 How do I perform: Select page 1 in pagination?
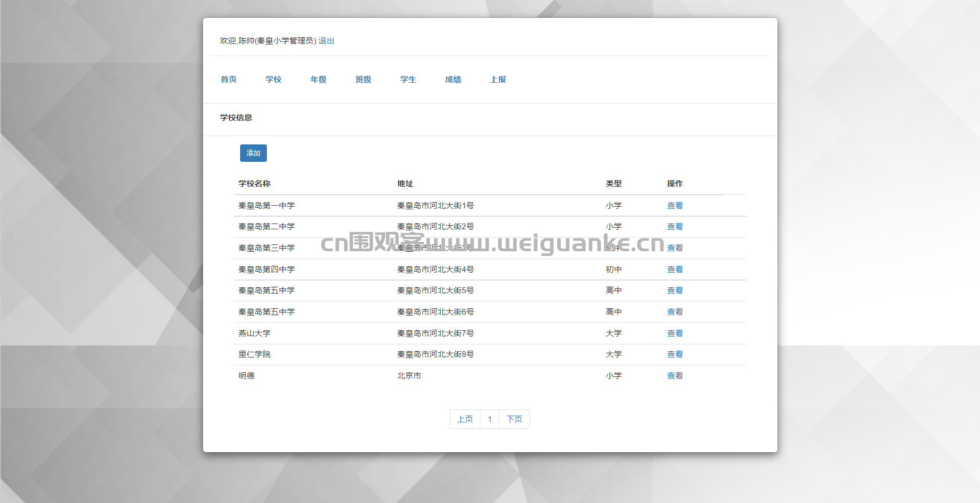coord(490,419)
